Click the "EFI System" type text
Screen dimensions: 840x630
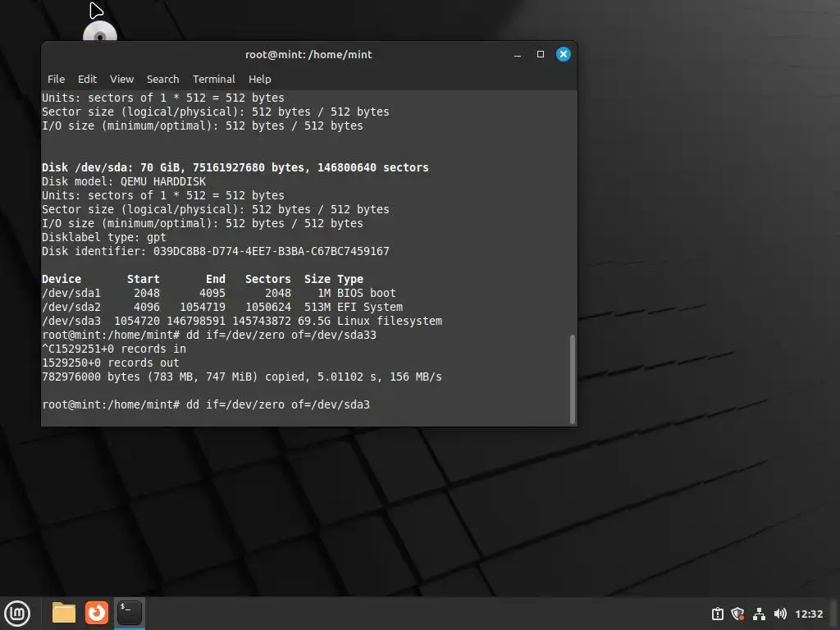click(370, 307)
